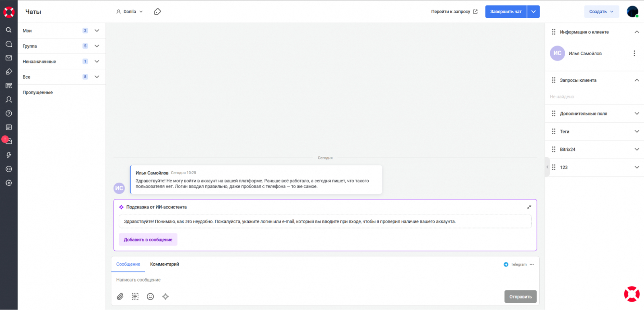Click the edit tag icon next to Danila
Screen dimensions: 644x310
157,12
